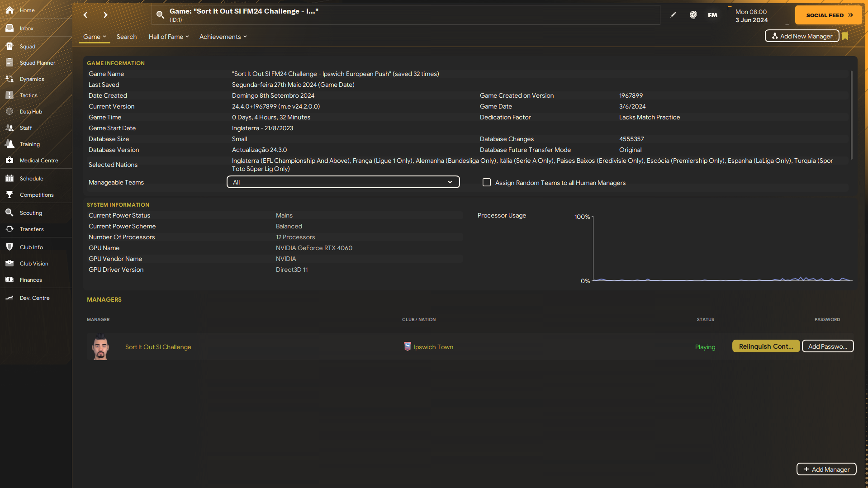Open the Ipswich Town club link
The width and height of the screenshot is (868, 488).
pyautogui.click(x=433, y=347)
